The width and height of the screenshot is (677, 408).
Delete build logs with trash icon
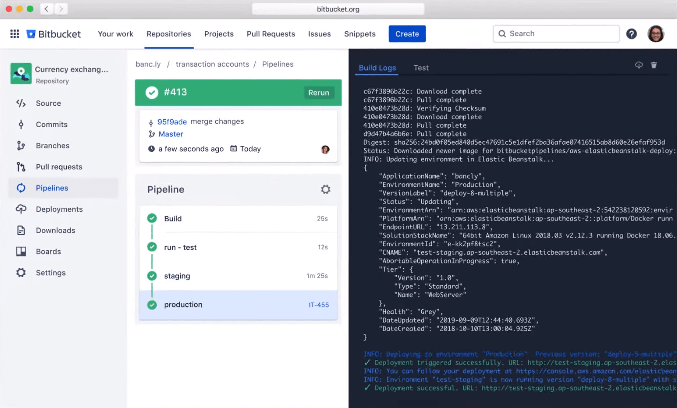[654, 65]
